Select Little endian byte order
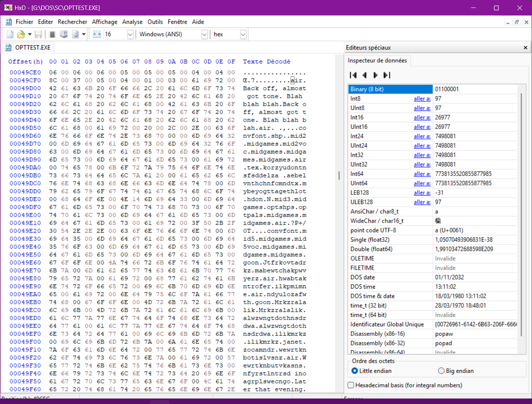The image size is (532, 404). pos(372,371)
